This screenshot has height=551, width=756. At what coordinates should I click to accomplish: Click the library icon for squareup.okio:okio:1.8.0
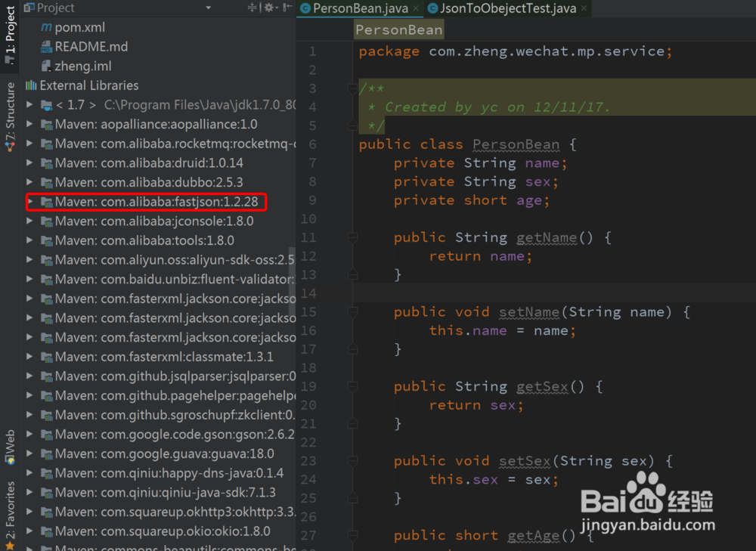point(47,531)
